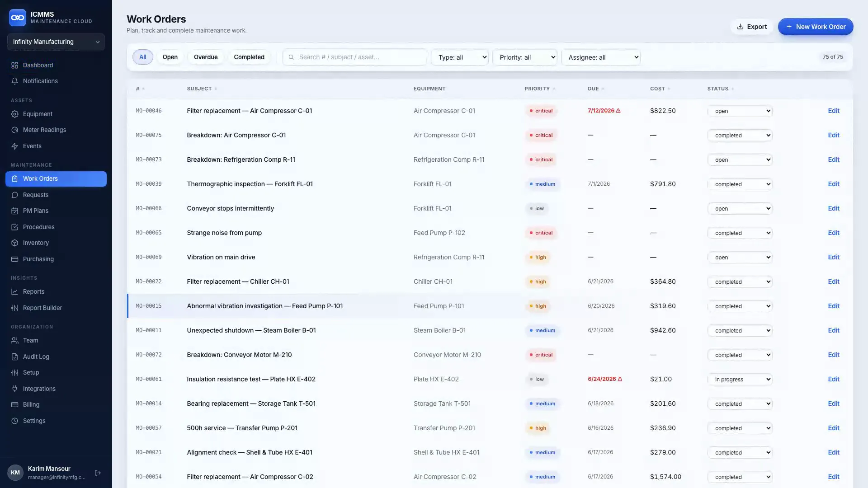Viewport: 868px width, 488px height.
Task: Click critical priority badge on MO-00072
Action: tap(541, 355)
